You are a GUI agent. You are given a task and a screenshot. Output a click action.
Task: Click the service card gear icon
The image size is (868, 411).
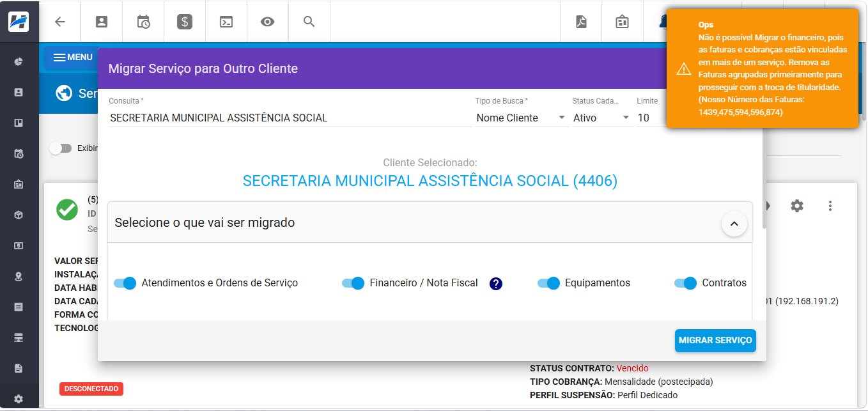(796, 206)
